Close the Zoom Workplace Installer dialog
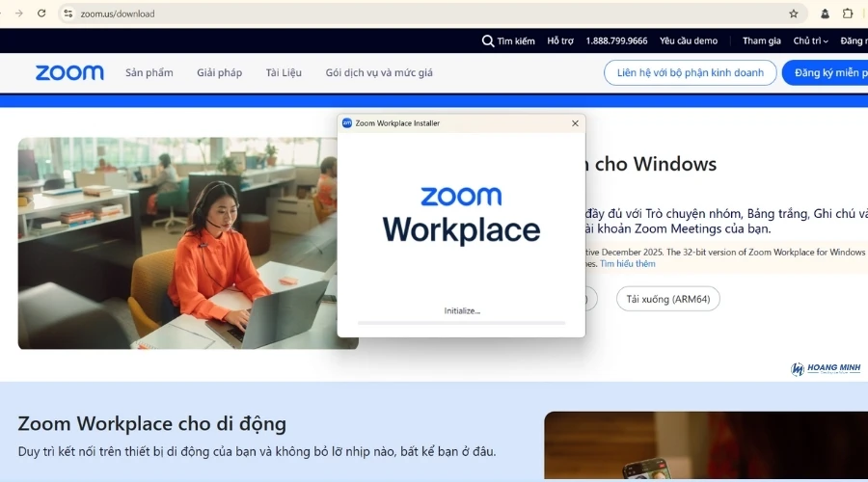Image resolution: width=868 pixels, height=482 pixels. pos(575,123)
